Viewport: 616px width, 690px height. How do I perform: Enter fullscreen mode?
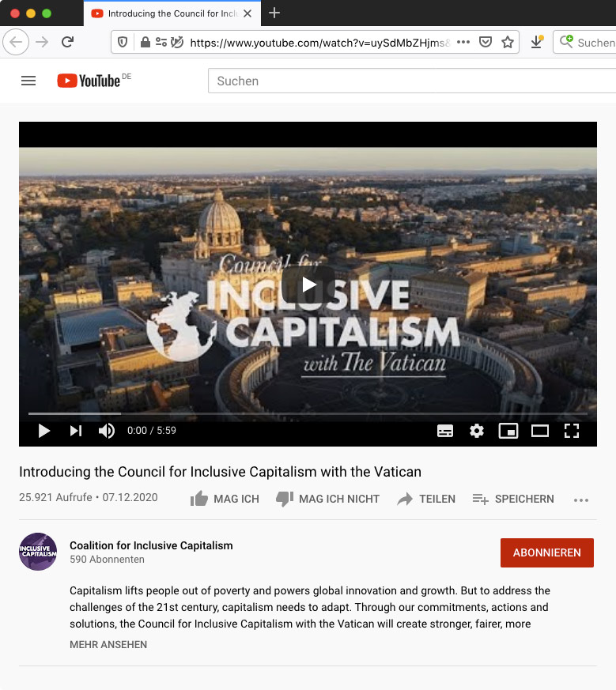(x=572, y=431)
